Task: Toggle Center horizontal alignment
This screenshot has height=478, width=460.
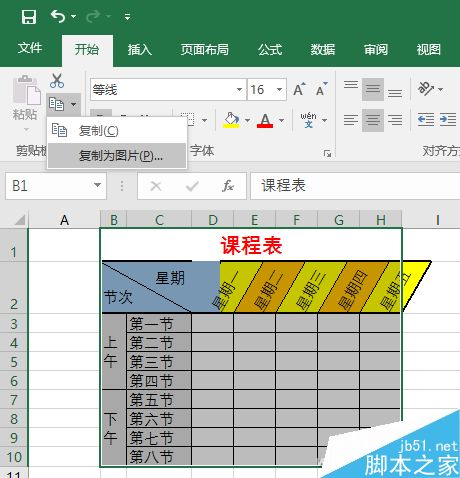Action: [x=373, y=120]
